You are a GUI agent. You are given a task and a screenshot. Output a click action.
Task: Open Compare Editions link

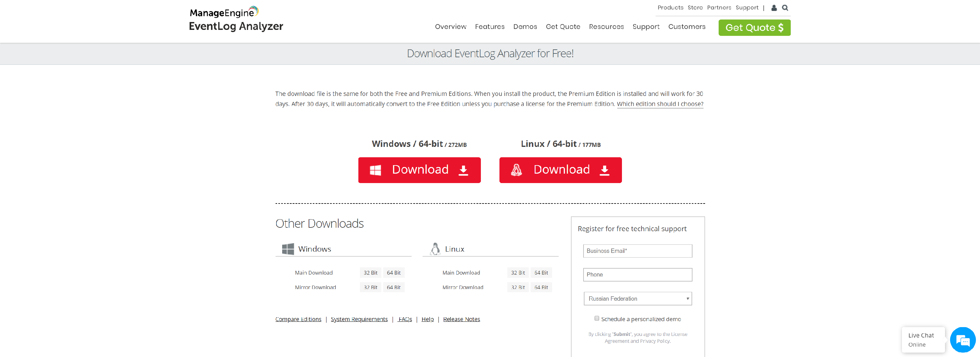point(298,319)
